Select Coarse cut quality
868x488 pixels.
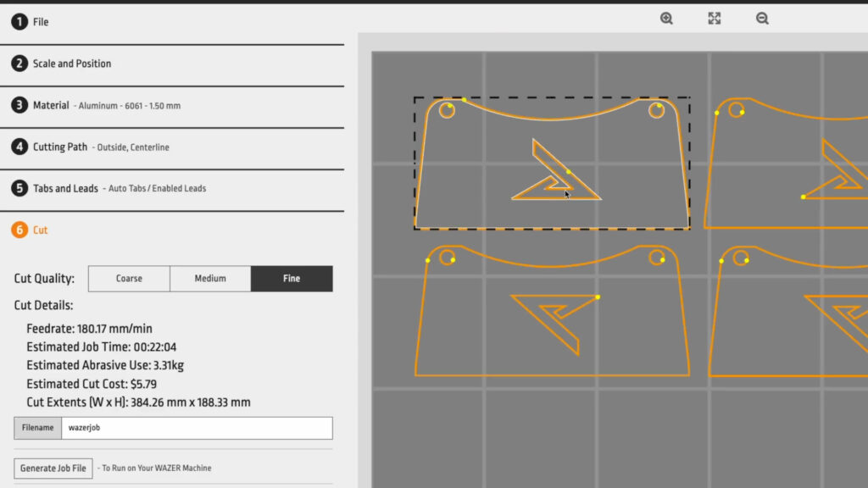click(x=129, y=279)
